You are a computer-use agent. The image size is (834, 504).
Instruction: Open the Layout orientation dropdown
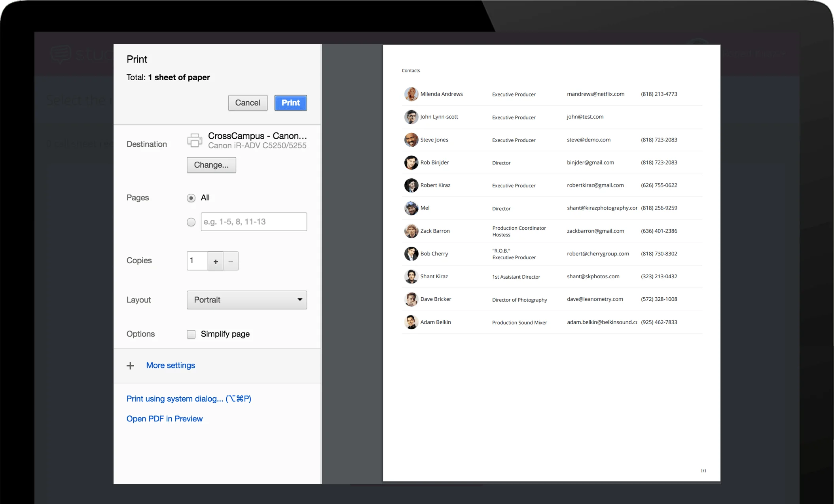tap(246, 299)
